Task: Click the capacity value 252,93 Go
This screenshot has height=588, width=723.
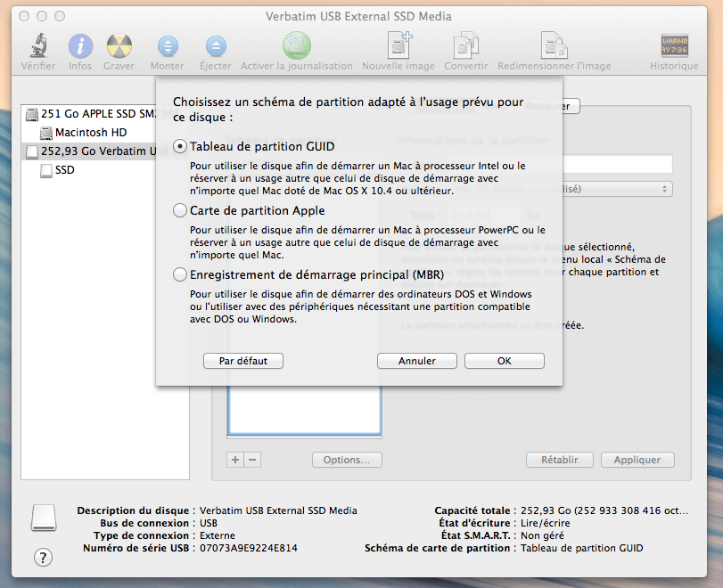Action: (x=604, y=510)
